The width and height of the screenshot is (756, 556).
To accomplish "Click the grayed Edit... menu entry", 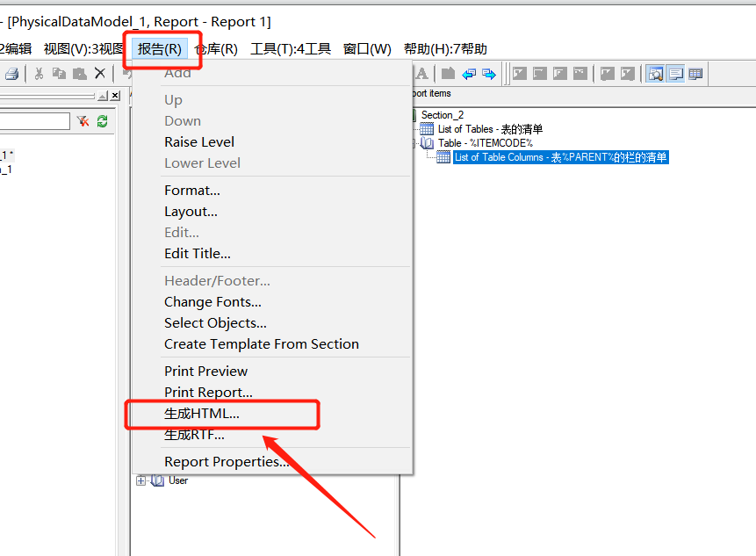I will 272,233.
